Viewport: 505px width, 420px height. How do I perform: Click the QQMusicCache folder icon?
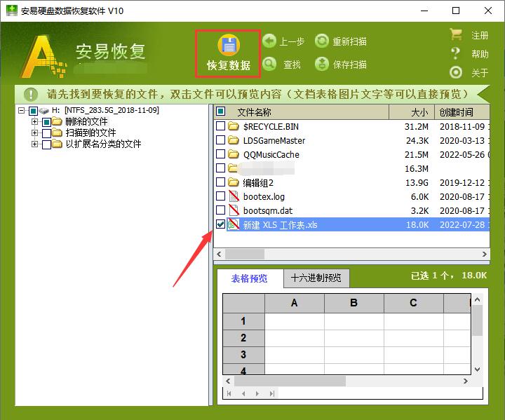tap(234, 154)
